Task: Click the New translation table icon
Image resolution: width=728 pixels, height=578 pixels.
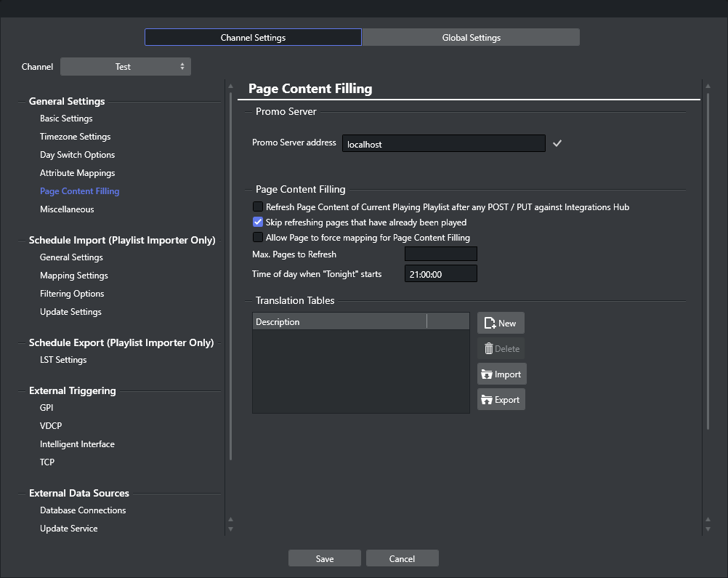Action: tap(490, 323)
